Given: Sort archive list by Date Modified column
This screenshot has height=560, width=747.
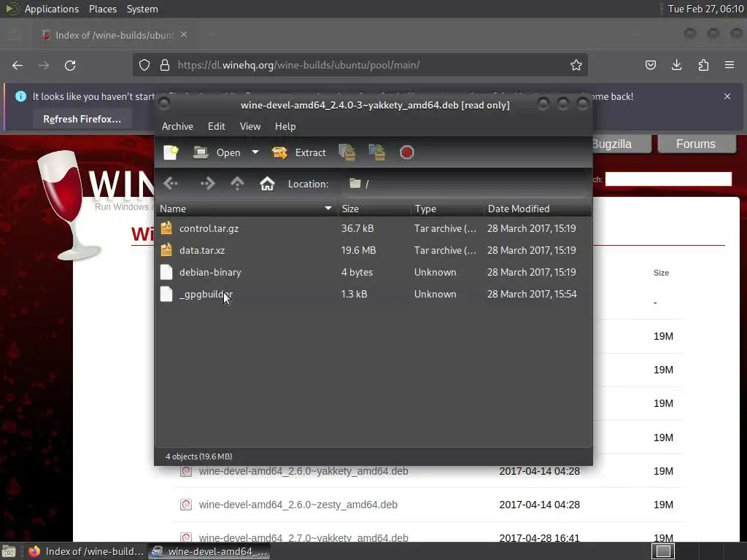Looking at the screenshot, I should [x=538, y=209].
